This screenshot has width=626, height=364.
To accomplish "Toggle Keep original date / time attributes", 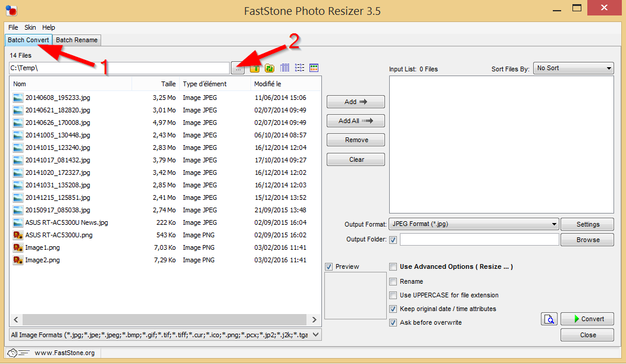I will [393, 309].
